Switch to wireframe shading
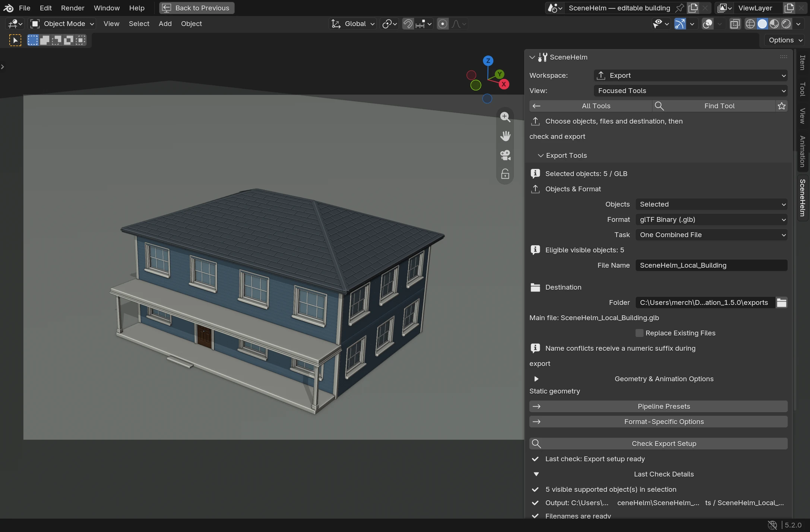The width and height of the screenshot is (810, 532). (x=750, y=24)
